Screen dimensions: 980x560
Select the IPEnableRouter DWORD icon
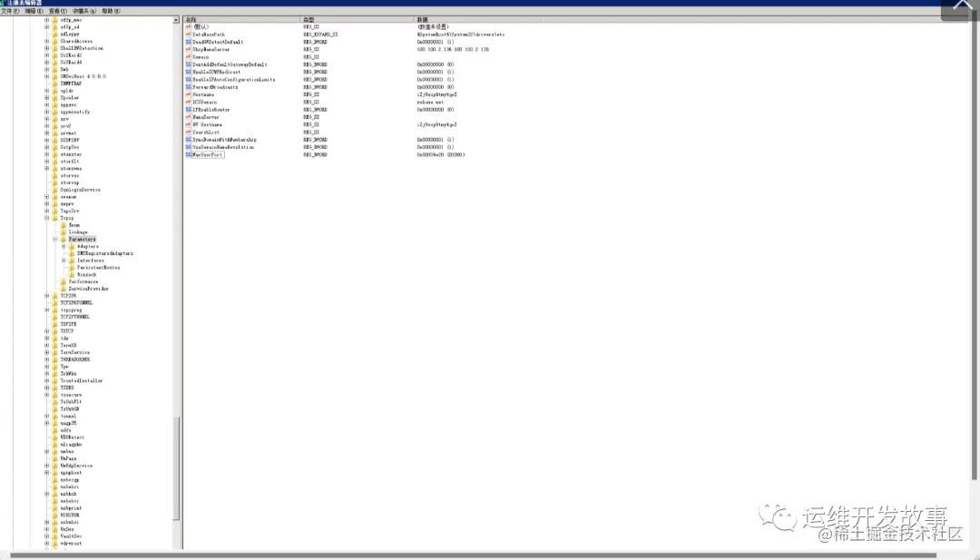tap(188, 110)
